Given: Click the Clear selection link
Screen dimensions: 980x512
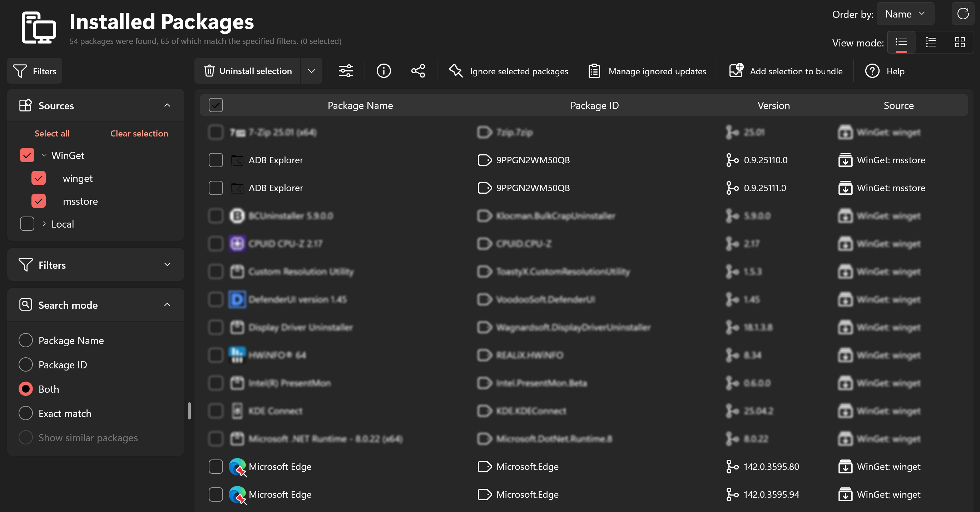Looking at the screenshot, I should point(139,134).
